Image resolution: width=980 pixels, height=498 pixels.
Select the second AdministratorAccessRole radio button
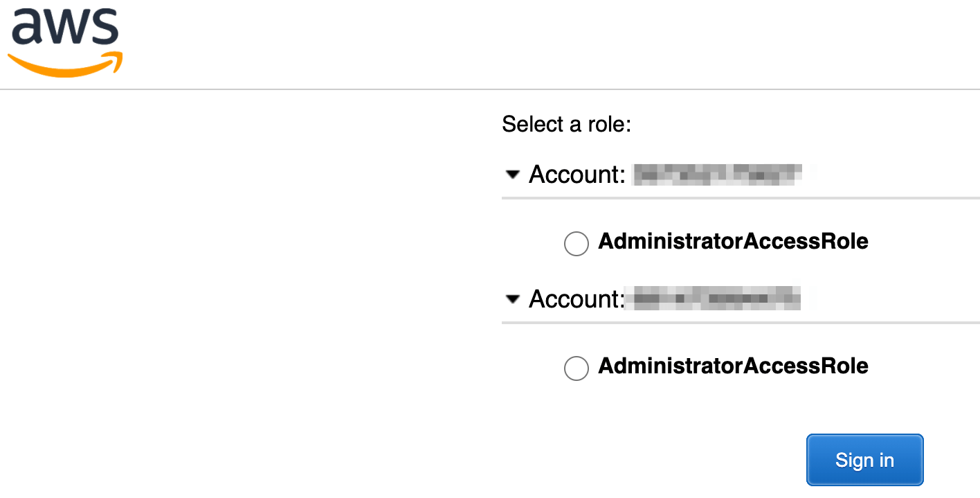(577, 368)
